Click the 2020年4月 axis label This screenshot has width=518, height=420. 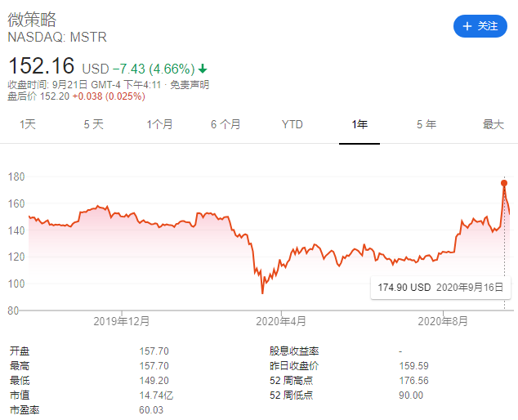(x=281, y=321)
